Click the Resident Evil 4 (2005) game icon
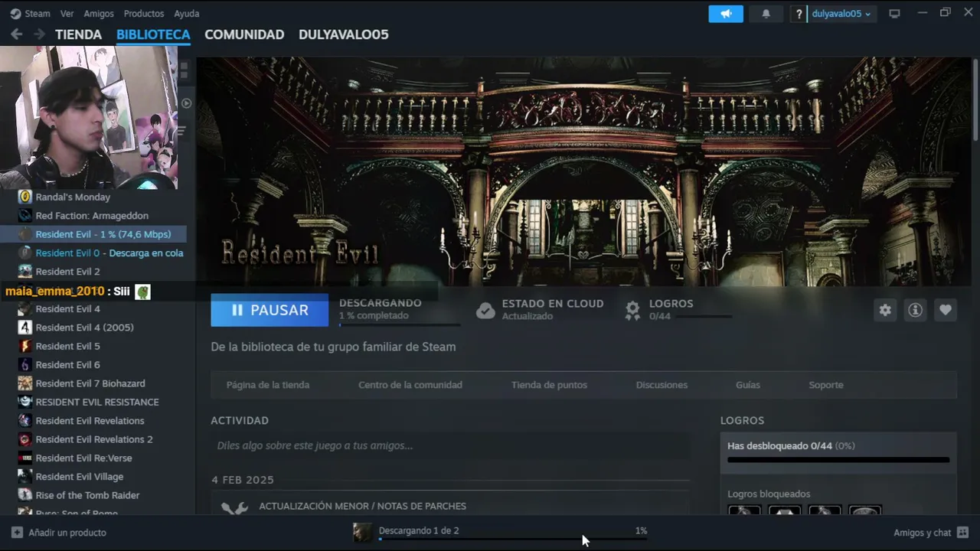Screen dimensions: 980x551 [x=25, y=328]
